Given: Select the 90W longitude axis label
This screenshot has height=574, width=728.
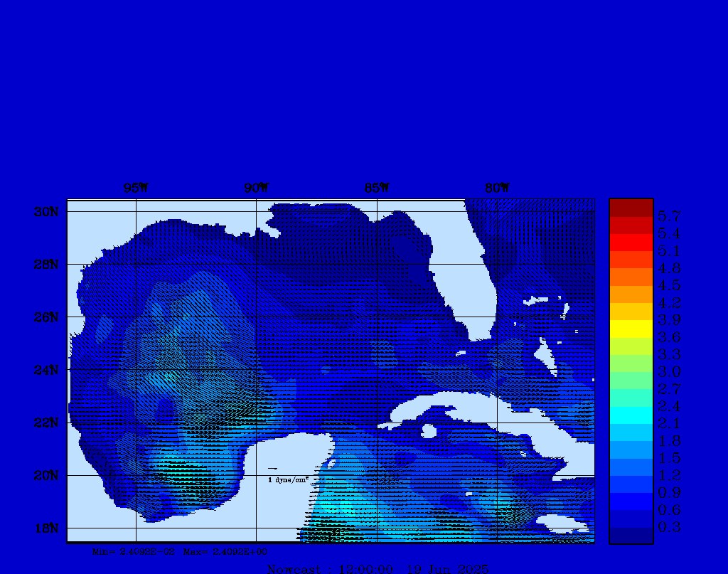Looking at the screenshot, I should [256, 188].
